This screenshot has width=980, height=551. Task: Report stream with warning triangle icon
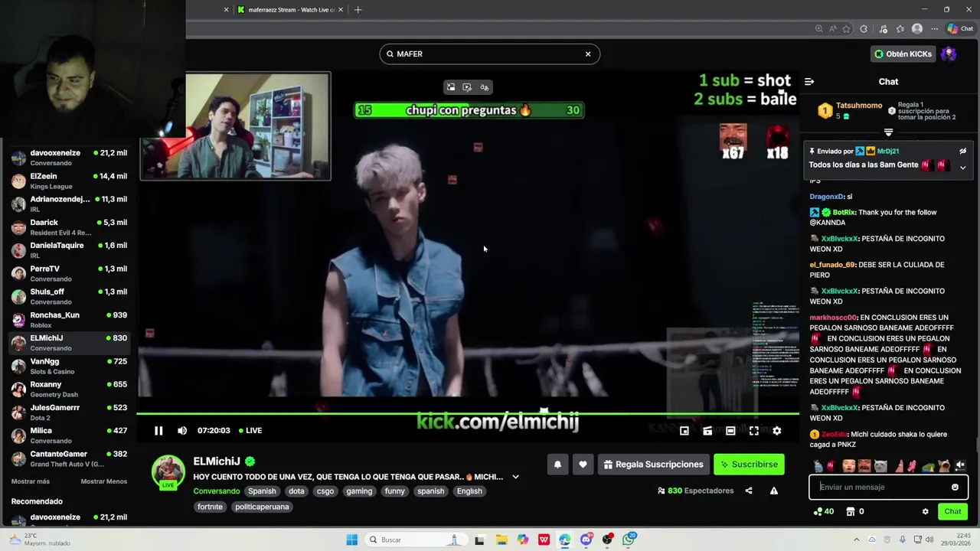pyautogui.click(x=774, y=491)
